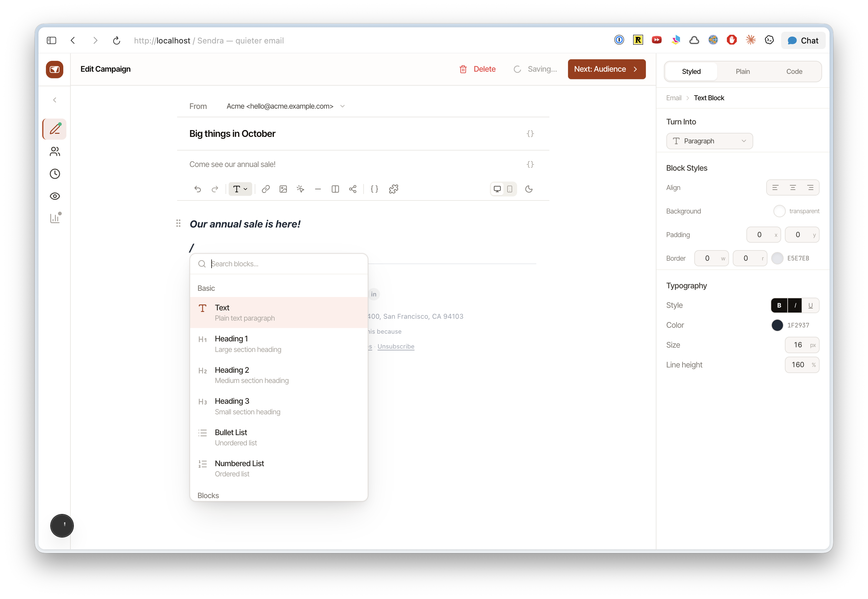Open the YouTube extension icon
The height and width of the screenshot is (599, 868).
click(656, 40)
